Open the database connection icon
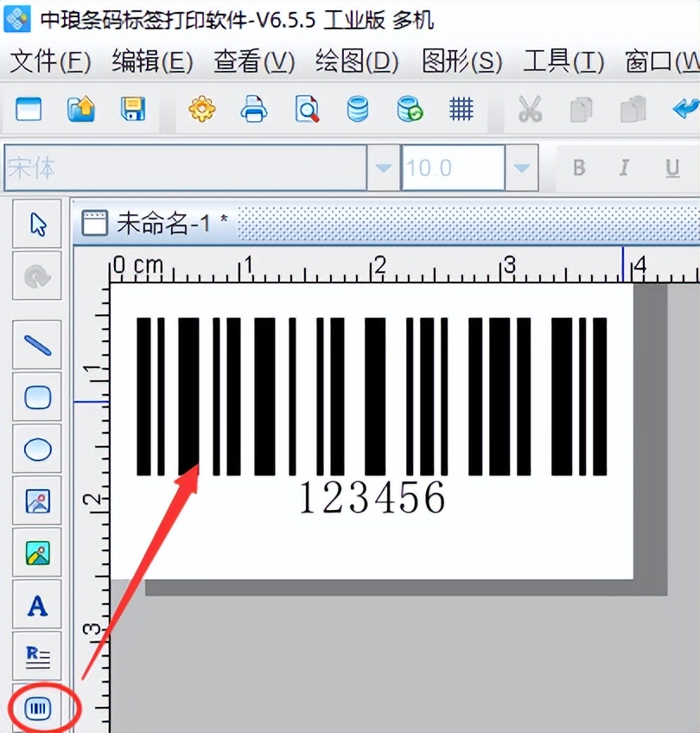Viewport: 700px width, 733px height. [x=357, y=110]
